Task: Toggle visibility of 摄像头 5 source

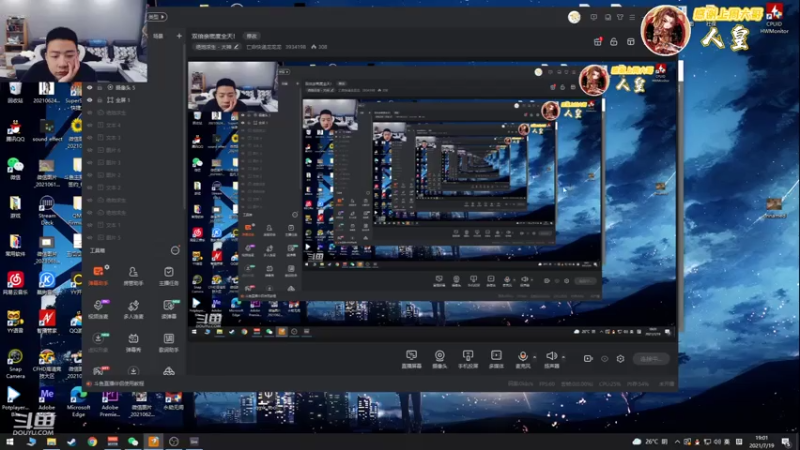Action: 89,88
